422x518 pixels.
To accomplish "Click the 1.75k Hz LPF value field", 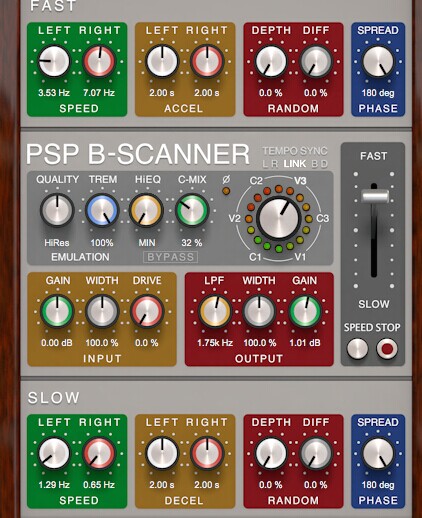I will [215, 343].
